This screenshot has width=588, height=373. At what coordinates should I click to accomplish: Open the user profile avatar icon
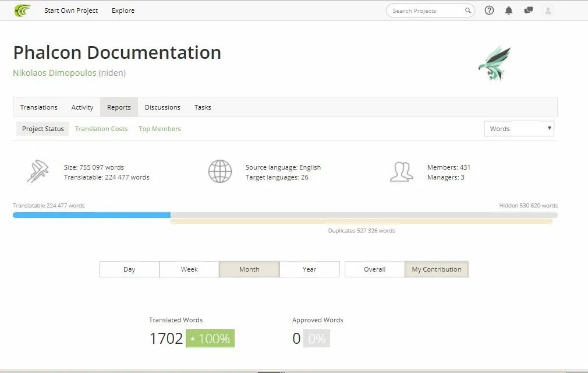[x=548, y=10]
